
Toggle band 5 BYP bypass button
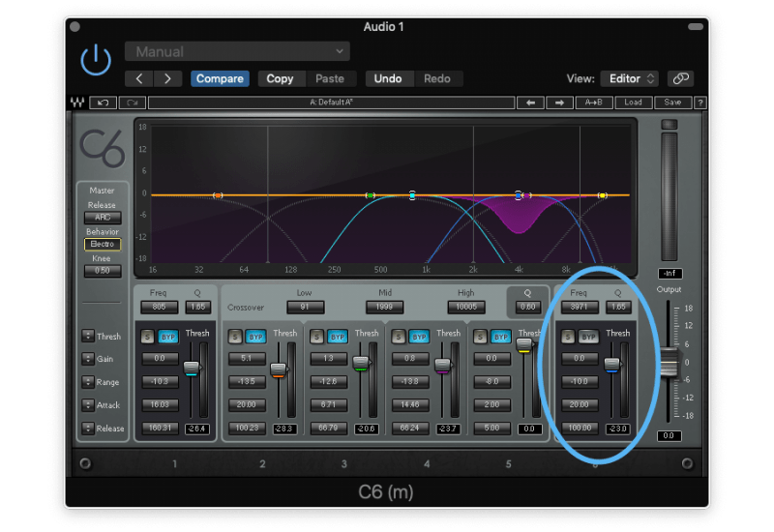pyautogui.click(x=500, y=337)
